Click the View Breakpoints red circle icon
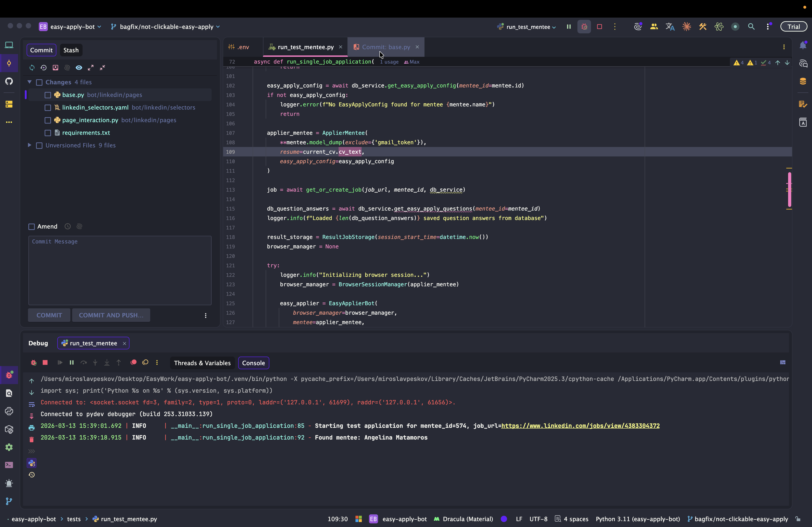The image size is (812, 527). pyautogui.click(x=133, y=362)
